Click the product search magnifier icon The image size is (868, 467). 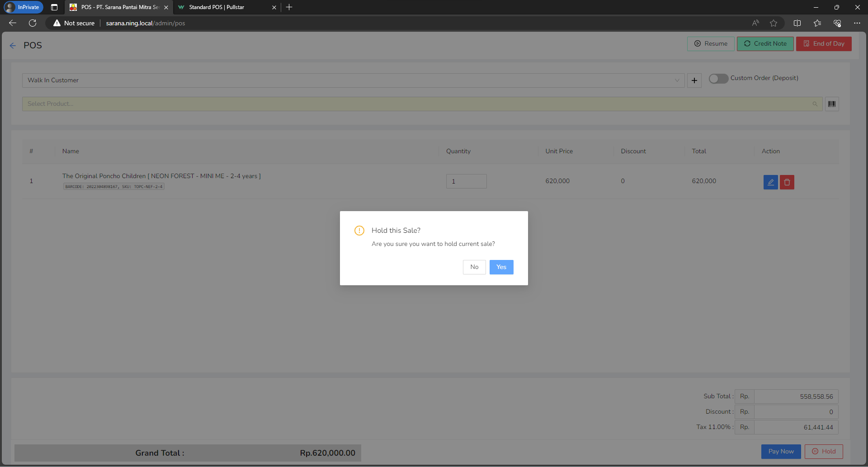(x=815, y=104)
